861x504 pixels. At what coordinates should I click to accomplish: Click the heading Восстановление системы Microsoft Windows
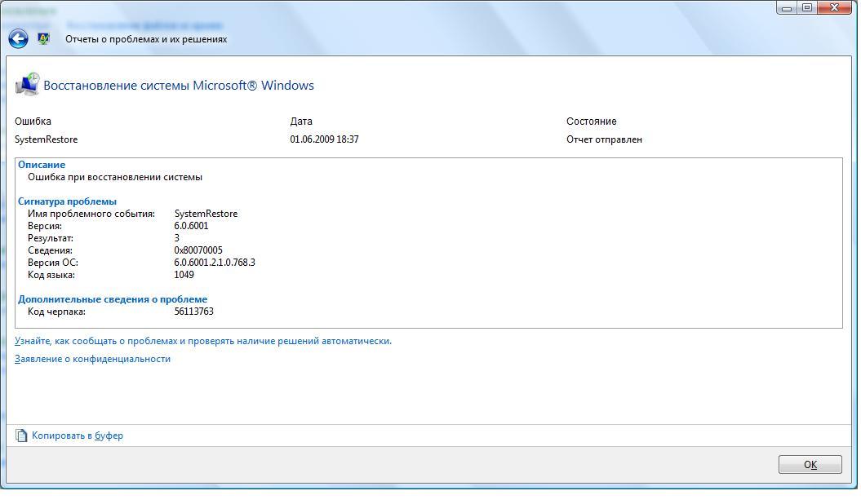178,86
